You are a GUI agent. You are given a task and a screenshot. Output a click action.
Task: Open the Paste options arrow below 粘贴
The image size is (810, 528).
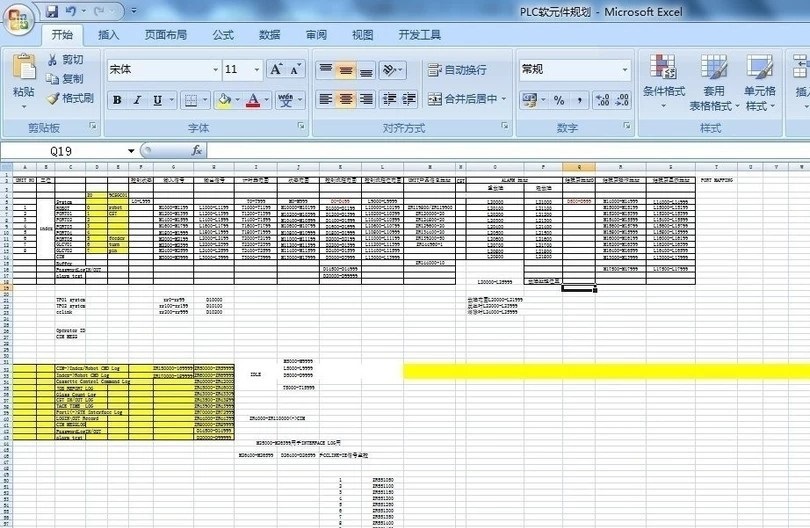coord(24,107)
